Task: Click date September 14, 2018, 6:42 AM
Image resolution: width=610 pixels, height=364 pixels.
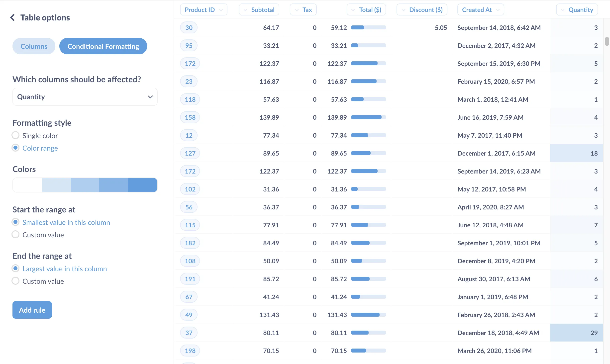Action: [499, 28]
